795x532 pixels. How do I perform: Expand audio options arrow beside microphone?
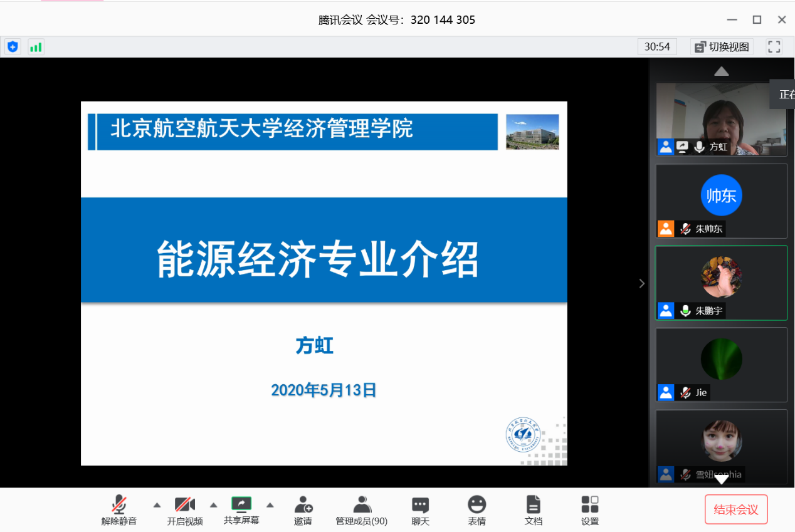(x=157, y=505)
